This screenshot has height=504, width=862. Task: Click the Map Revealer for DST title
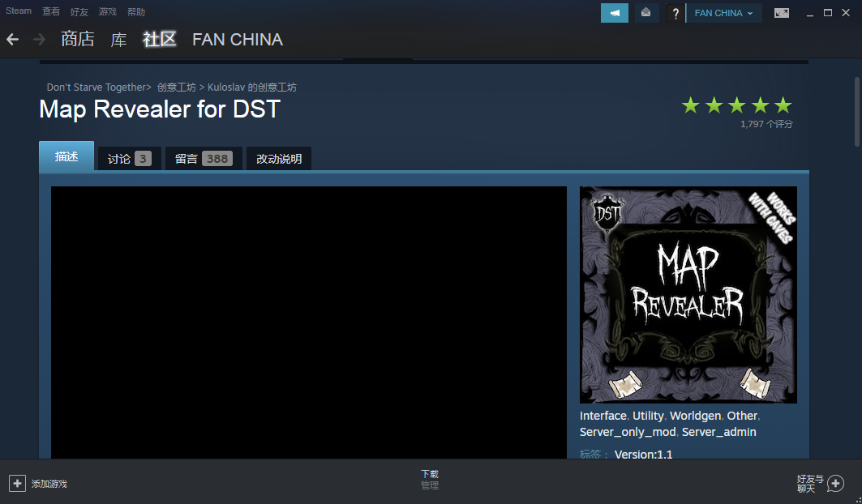pos(160,109)
